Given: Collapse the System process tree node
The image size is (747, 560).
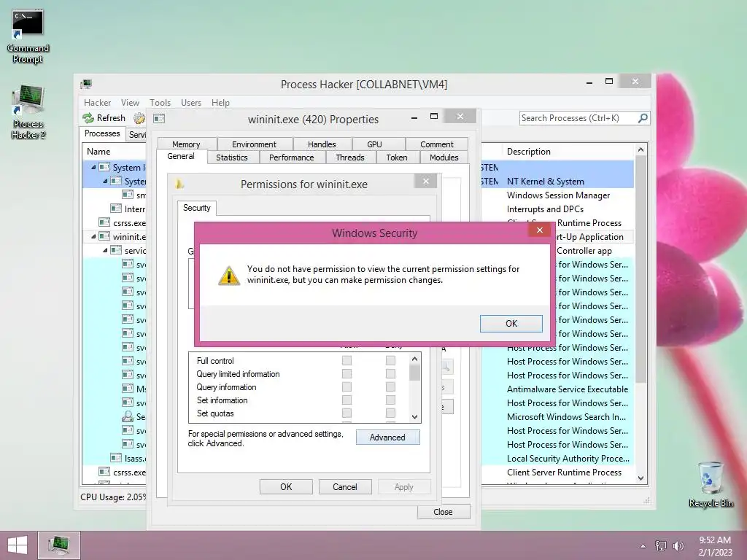Looking at the screenshot, I should click(x=105, y=181).
